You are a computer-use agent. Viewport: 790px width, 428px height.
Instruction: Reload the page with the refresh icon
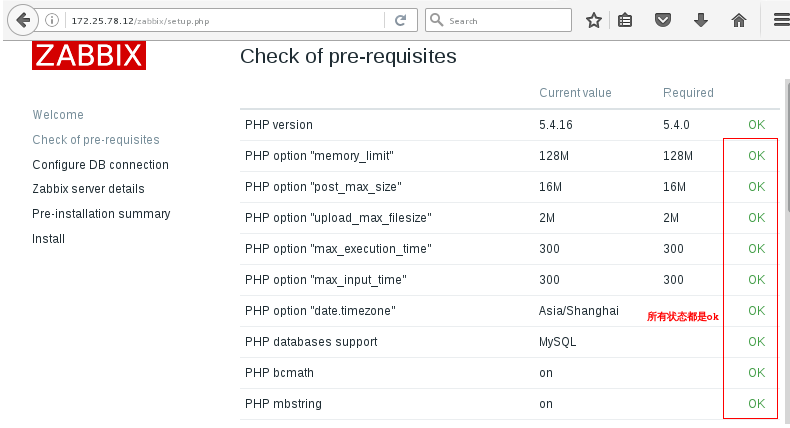click(400, 20)
